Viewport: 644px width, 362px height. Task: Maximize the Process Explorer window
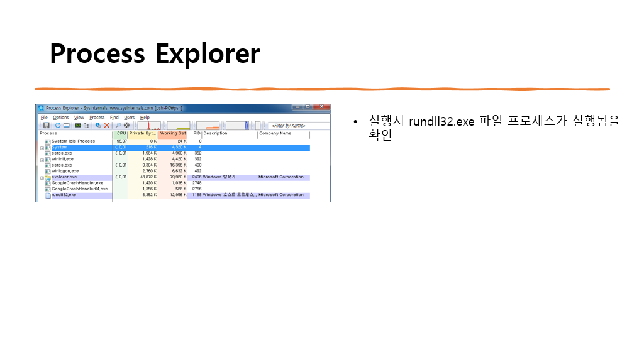[308, 107]
